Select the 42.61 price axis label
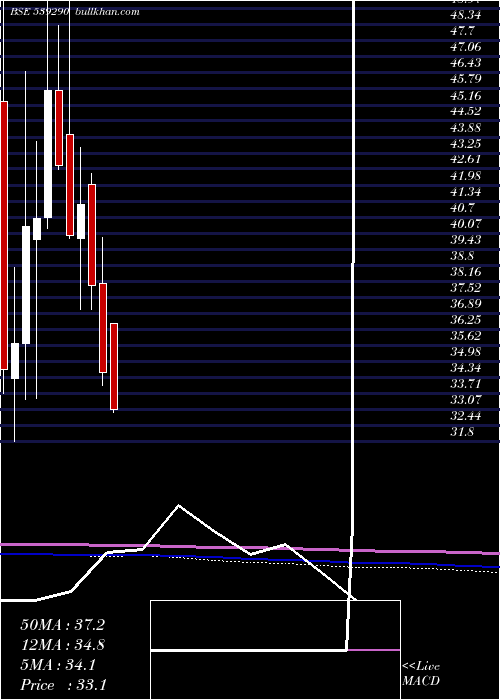 466,160
